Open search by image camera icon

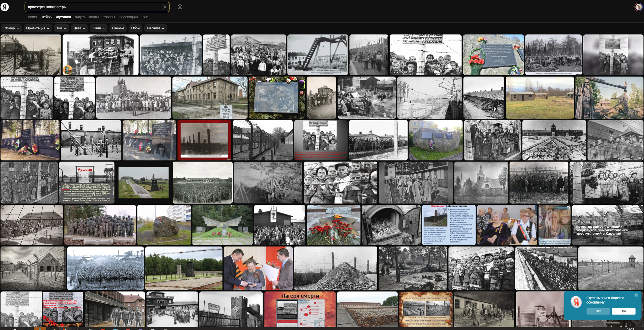[180, 7]
